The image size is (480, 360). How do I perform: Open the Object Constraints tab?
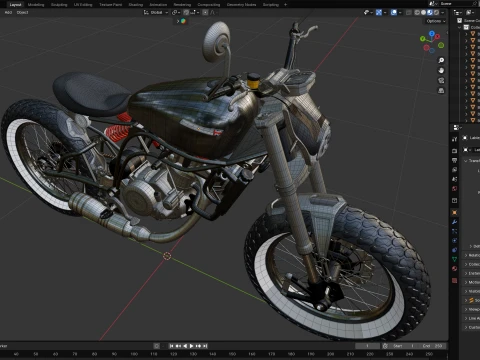(x=455, y=250)
